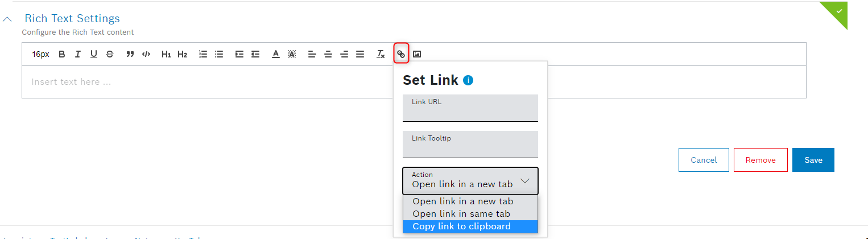Toggle underline text formatting
Image resolution: width=868 pixels, height=239 pixels.
[x=94, y=54]
